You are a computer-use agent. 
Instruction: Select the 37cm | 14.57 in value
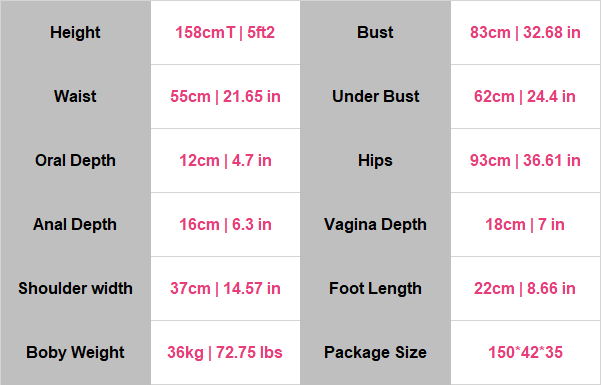pos(225,288)
